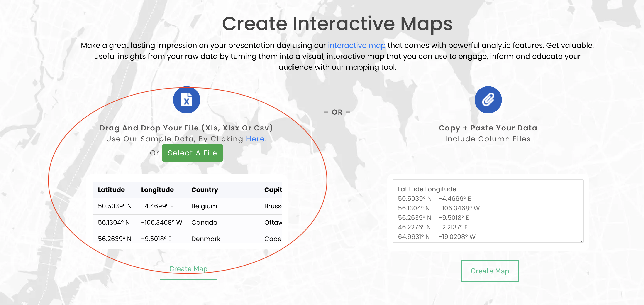This screenshot has width=644, height=305.
Task: Click the 'Include Column Files' text
Action: pos(488,139)
